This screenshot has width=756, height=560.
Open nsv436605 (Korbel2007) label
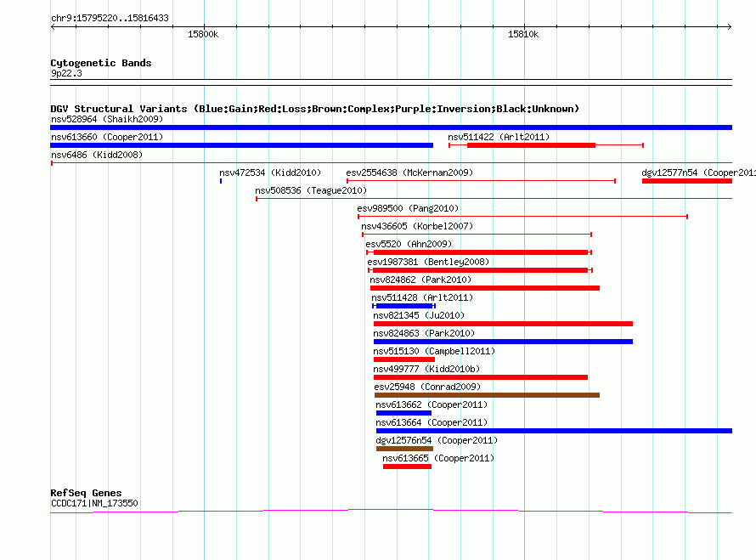pyautogui.click(x=417, y=226)
